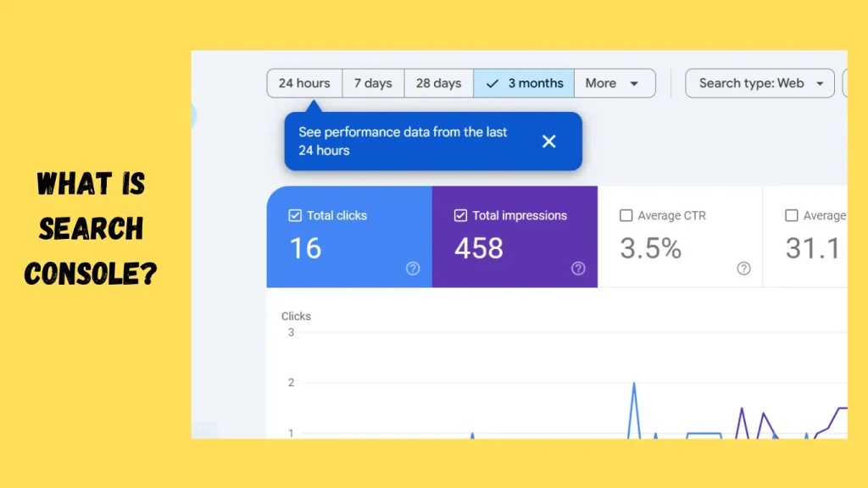Click the purple impressions line in chart
This screenshot has width=868, height=488.
point(742,409)
